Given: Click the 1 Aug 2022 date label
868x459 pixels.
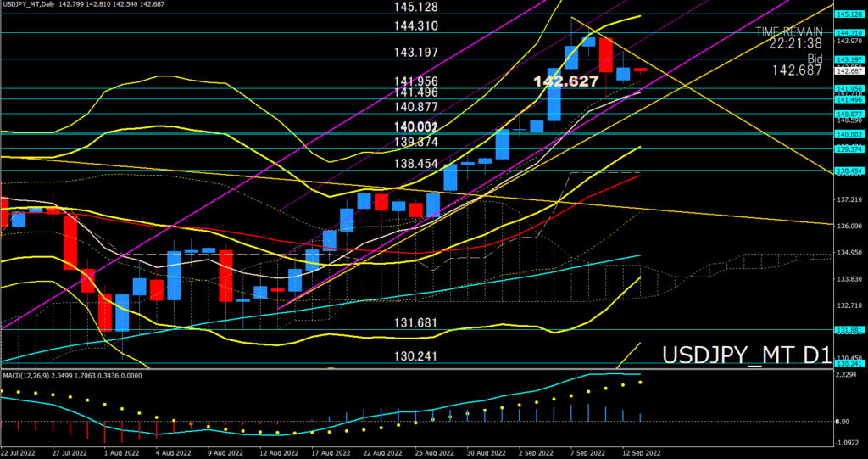Looking at the screenshot, I should click(x=122, y=453).
